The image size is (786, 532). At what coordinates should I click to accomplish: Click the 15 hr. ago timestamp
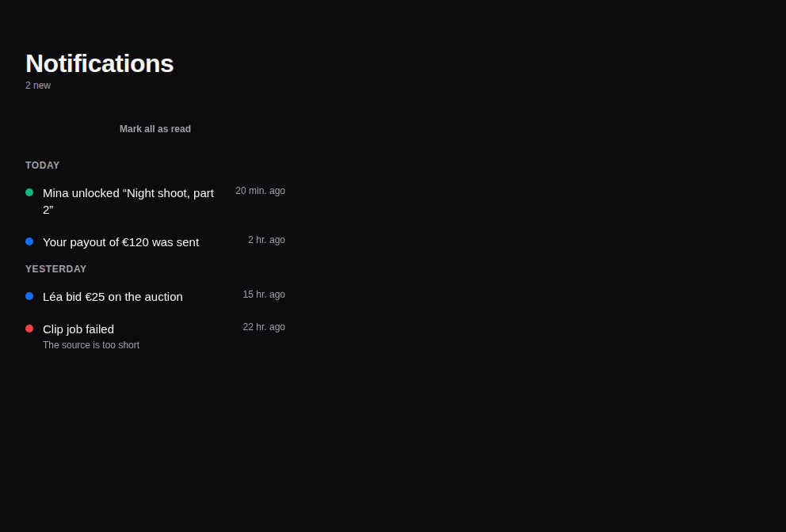coord(264,294)
